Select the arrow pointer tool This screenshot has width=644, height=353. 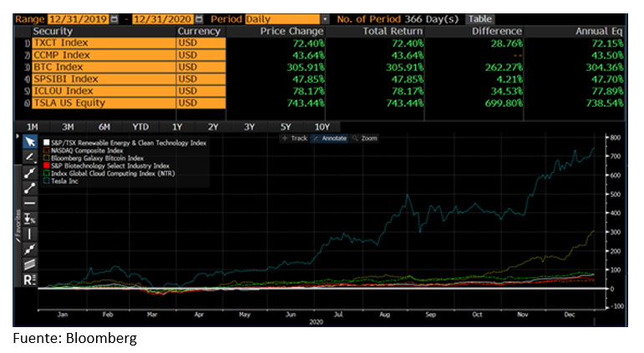tap(30, 143)
